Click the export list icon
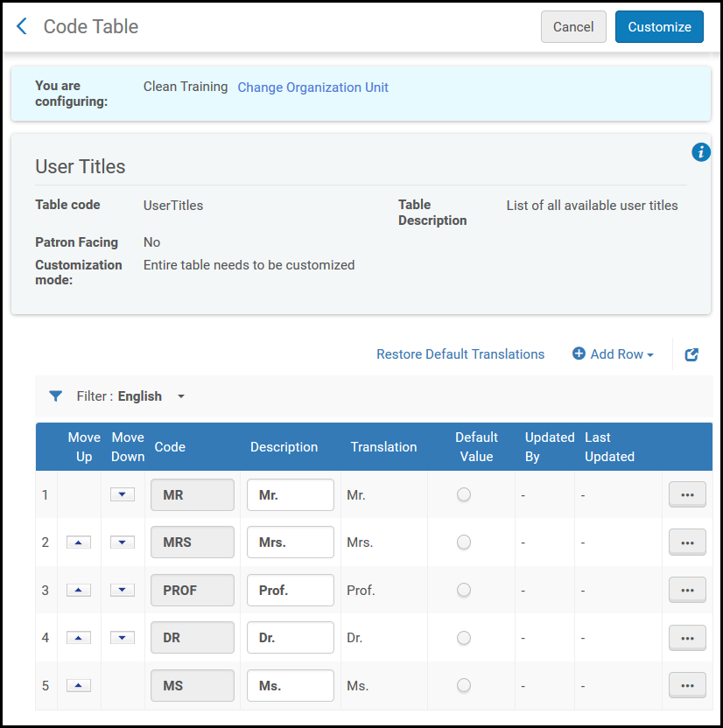Screen dimensions: 723x728 [691, 354]
